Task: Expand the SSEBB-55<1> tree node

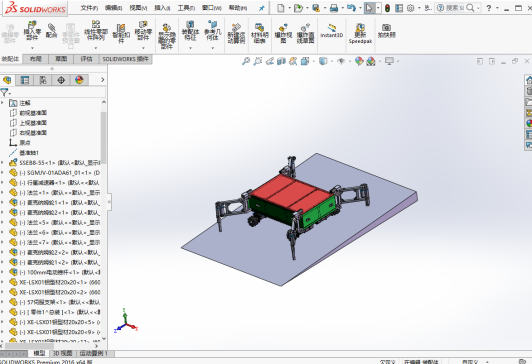Action: 3,162
